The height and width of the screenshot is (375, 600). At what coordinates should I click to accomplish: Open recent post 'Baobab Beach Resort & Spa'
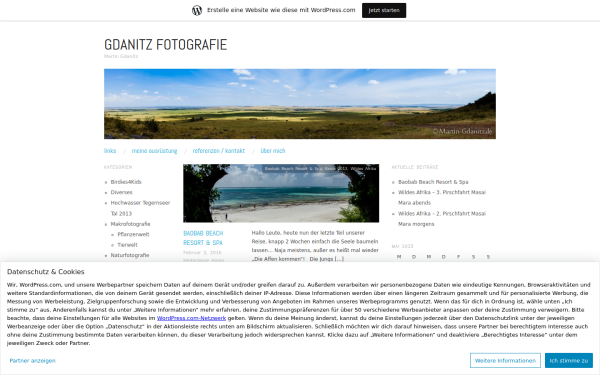pyautogui.click(x=433, y=182)
